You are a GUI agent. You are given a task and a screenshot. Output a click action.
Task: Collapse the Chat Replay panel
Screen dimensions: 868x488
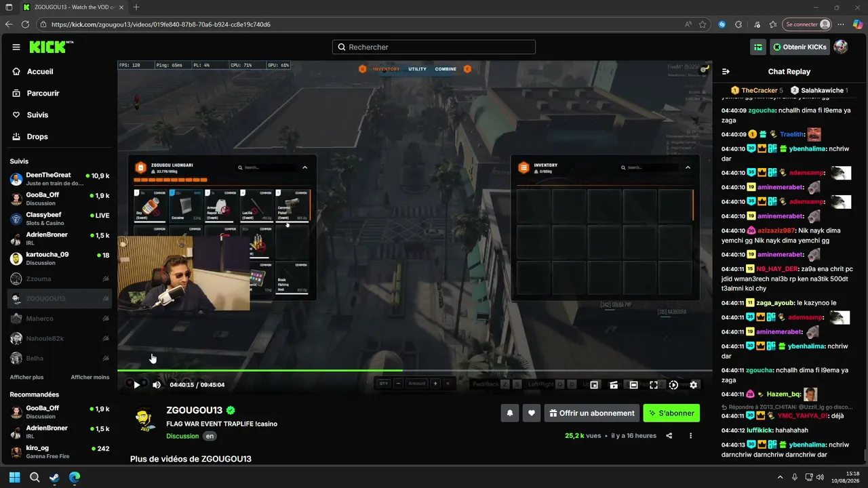pos(726,72)
